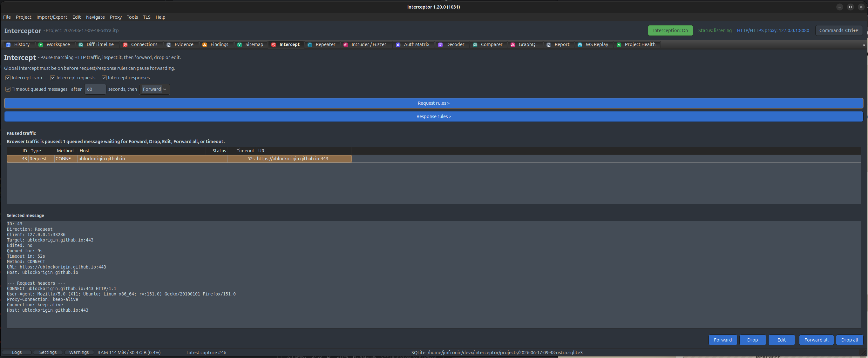Click the Connections shield icon
Viewport: 868px width, 358px height.
point(125,45)
